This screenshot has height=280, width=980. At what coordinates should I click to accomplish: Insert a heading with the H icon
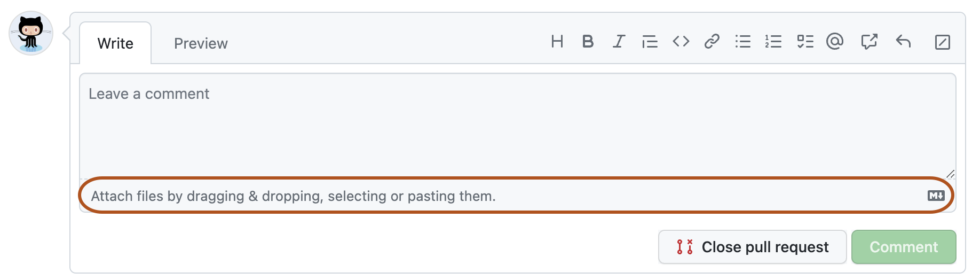(557, 42)
